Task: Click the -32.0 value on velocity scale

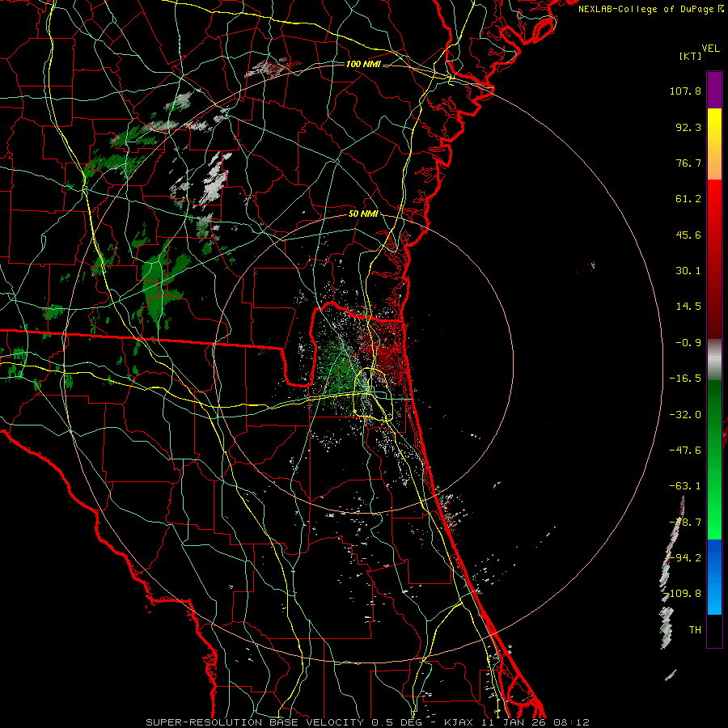Action: pos(685,415)
